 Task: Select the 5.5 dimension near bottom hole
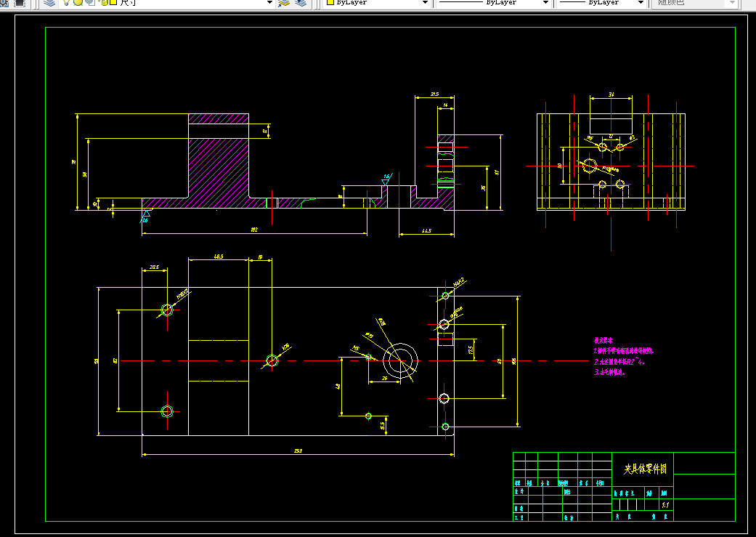tap(382, 426)
